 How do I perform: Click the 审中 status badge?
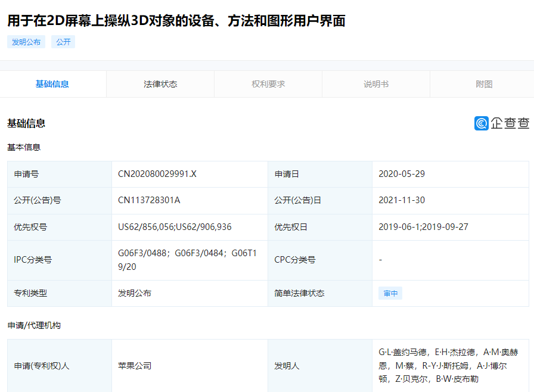point(390,293)
